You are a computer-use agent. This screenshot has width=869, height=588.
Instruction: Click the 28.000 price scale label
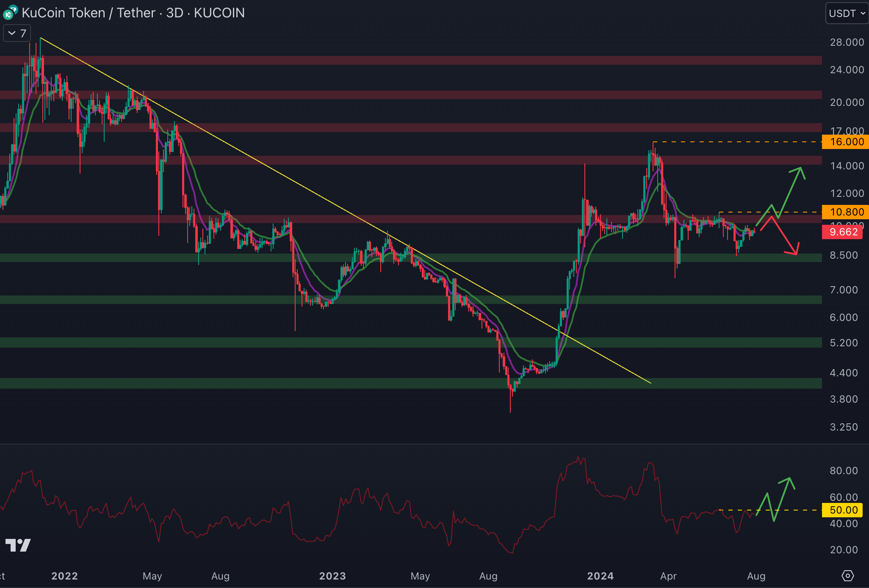pos(847,42)
